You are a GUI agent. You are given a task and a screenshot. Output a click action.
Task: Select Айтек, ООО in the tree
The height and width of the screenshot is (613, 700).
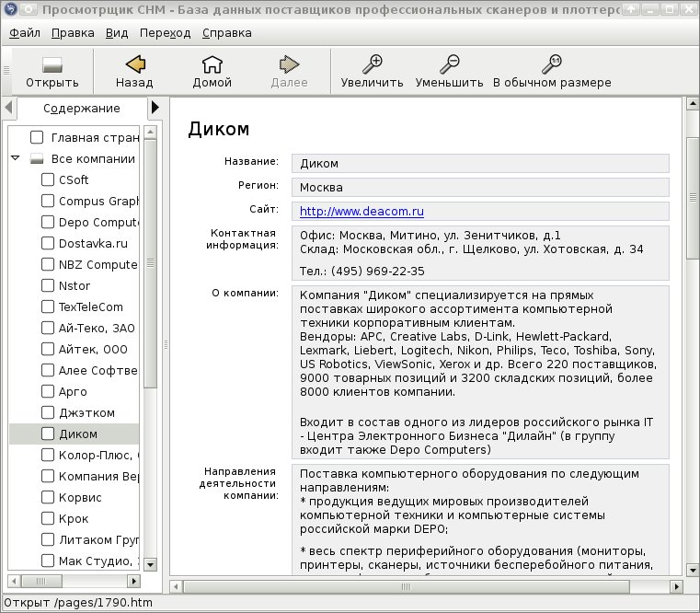click(x=93, y=349)
